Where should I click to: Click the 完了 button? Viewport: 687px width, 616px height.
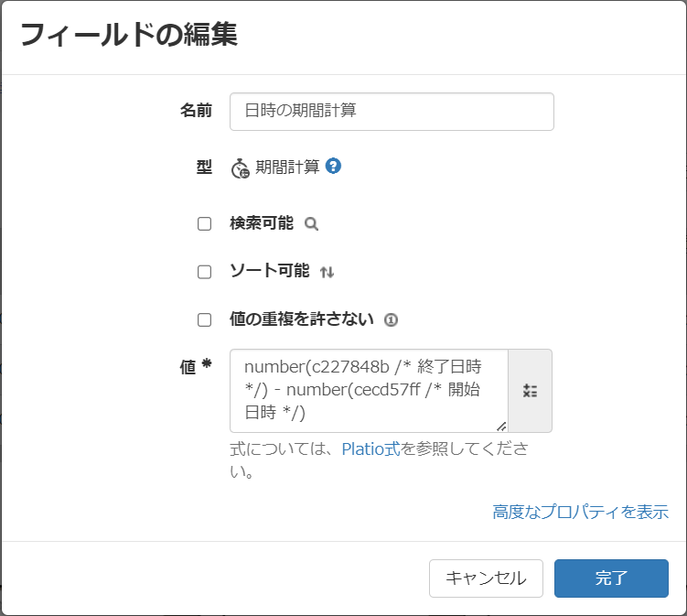611,578
